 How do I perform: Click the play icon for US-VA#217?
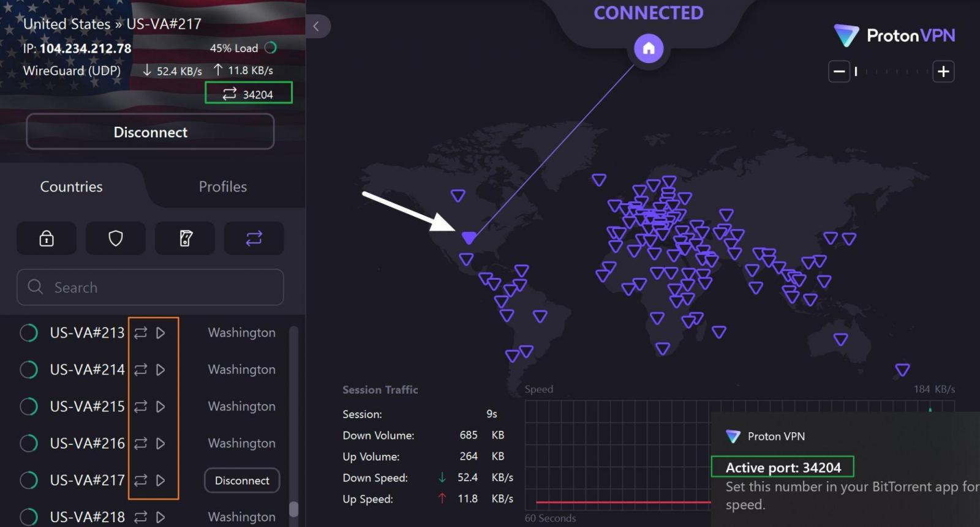click(x=160, y=480)
